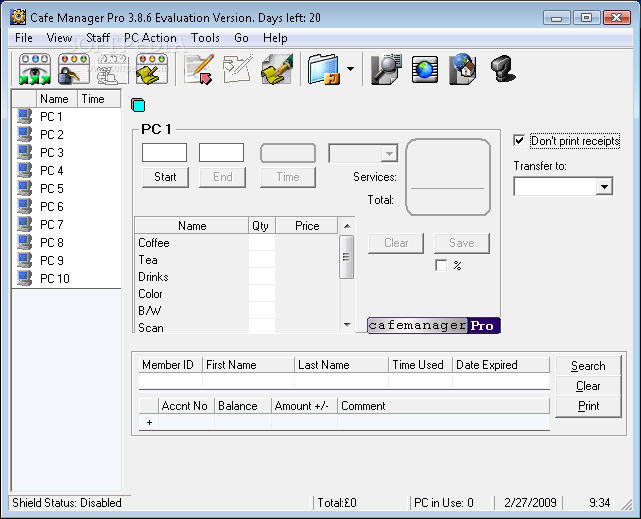Image resolution: width=641 pixels, height=519 pixels.
Task: Click the cafemanager Pro logo banner
Action: click(434, 325)
